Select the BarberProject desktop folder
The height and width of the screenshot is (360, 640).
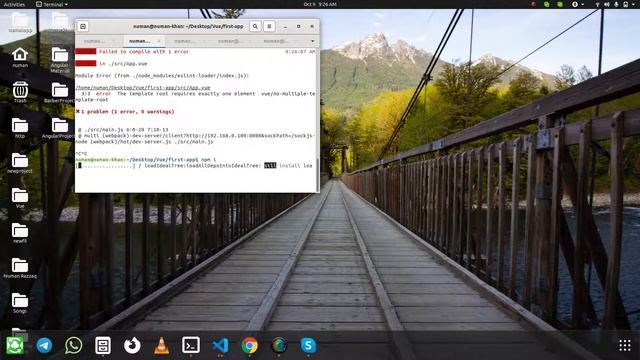[x=60, y=93]
